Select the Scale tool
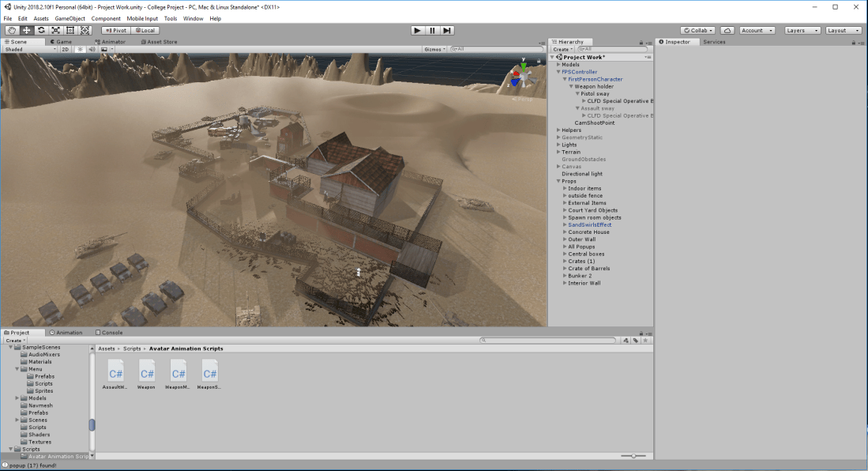The image size is (868, 471). tap(56, 31)
